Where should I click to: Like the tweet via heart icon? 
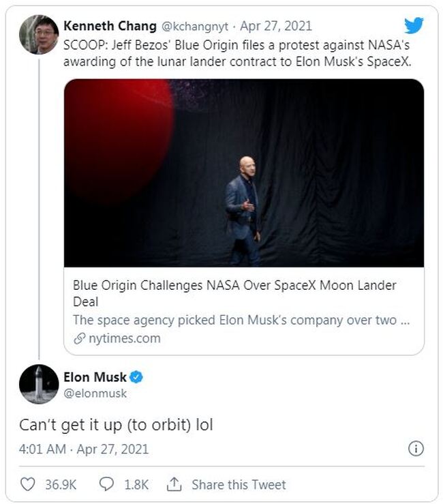tap(28, 484)
